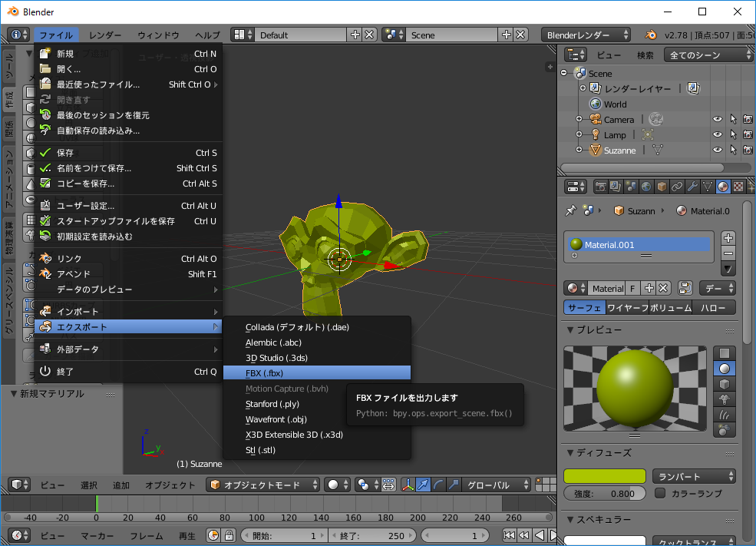Choose Wavefront (.obj) export option
The width and height of the screenshot is (756, 546).
pos(317,419)
